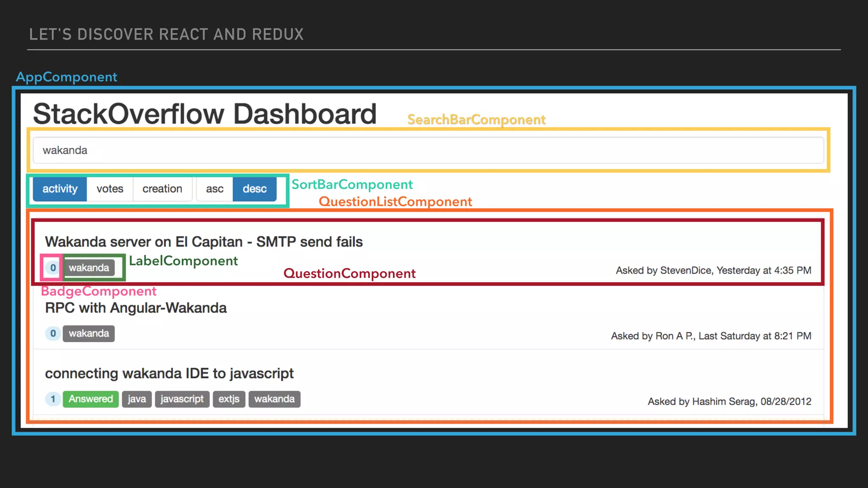
Task: Select the desc order button
Action: (x=255, y=189)
